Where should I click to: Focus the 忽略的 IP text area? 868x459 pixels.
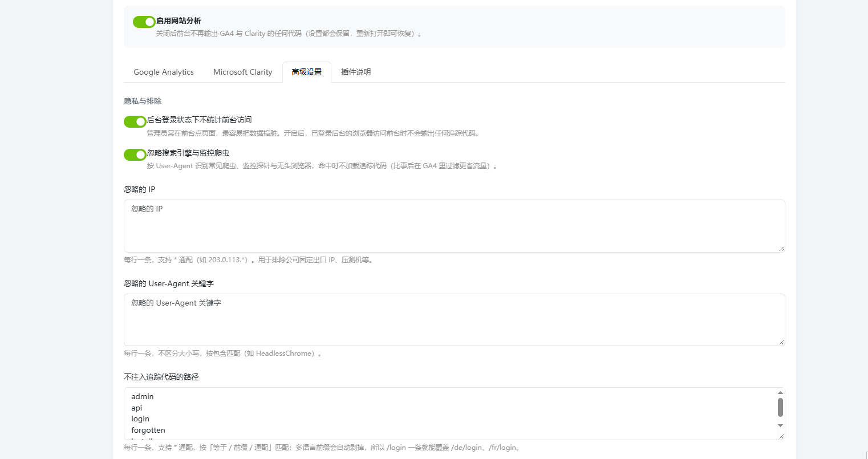click(455, 226)
